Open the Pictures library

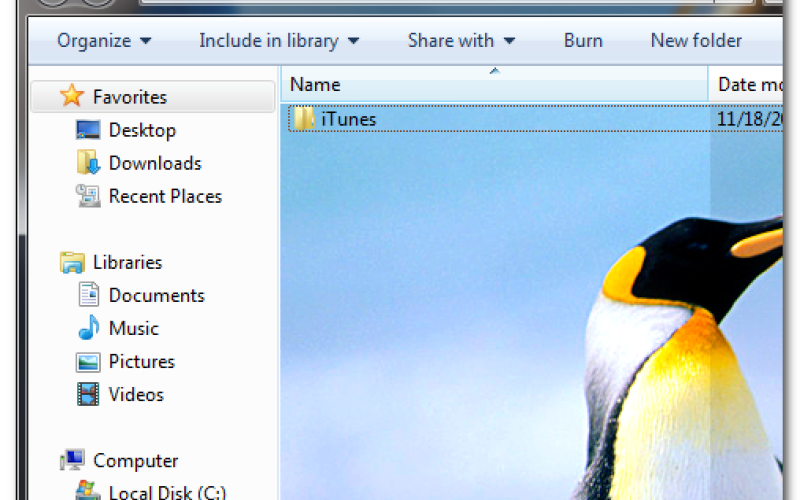[x=141, y=361]
